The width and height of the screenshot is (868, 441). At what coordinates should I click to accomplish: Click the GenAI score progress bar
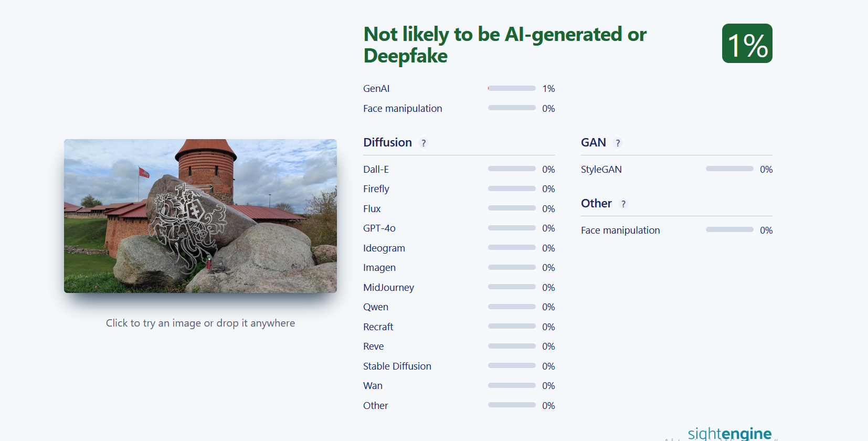pyautogui.click(x=512, y=88)
